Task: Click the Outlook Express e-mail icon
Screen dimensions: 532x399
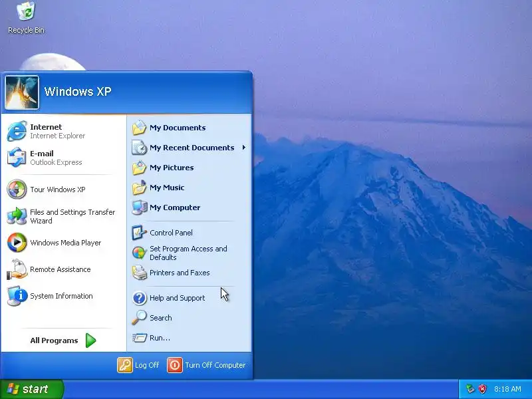Action: pyautogui.click(x=17, y=158)
